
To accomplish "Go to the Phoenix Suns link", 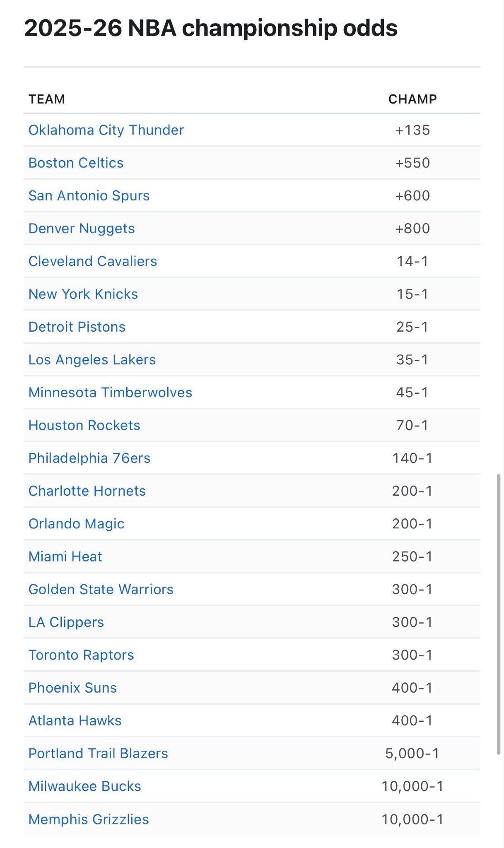I will point(73,688).
